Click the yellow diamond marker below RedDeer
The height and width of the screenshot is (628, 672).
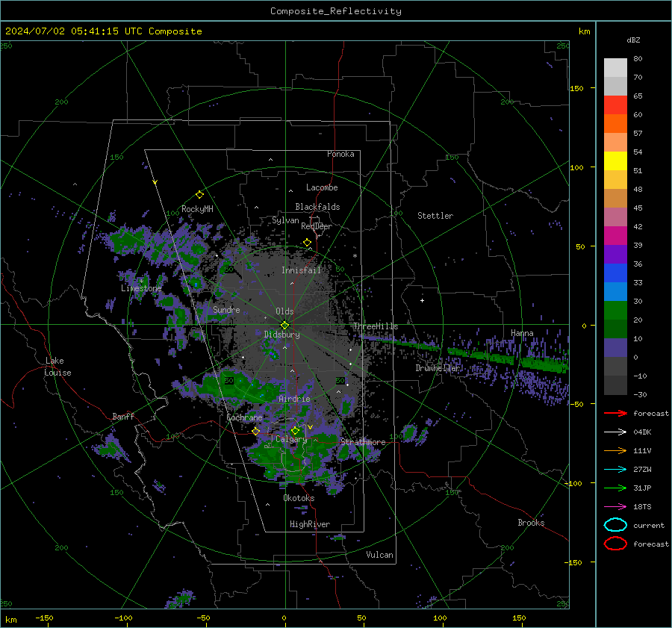[x=307, y=243]
